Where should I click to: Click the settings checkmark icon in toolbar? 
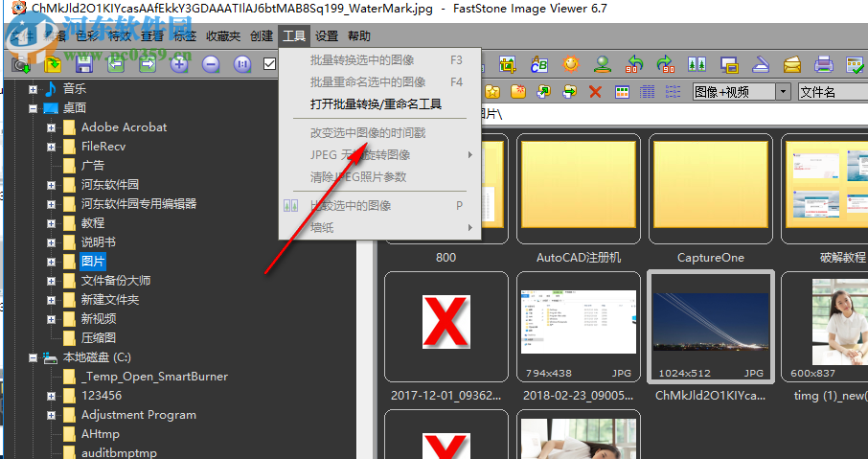pyautogui.click(x=856, y=64)
